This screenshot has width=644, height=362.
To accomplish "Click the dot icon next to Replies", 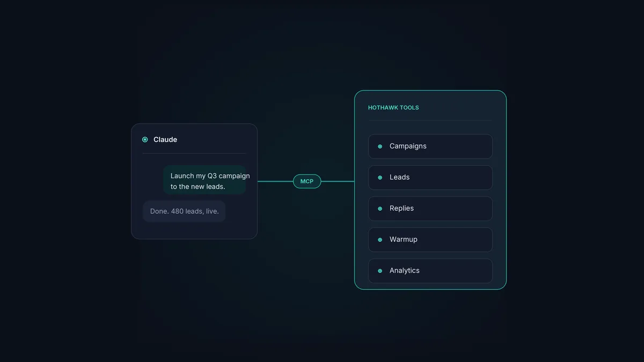I will (380, 209).
